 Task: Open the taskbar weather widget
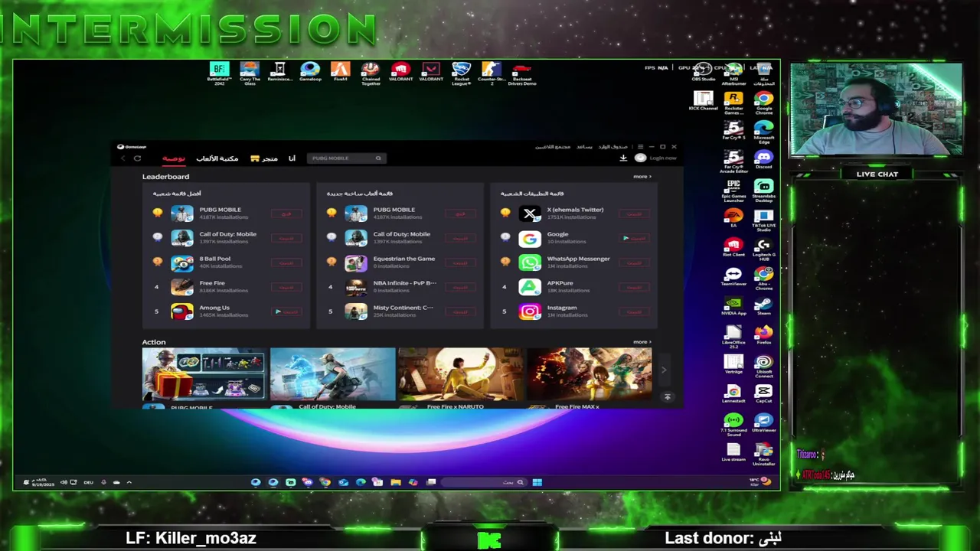tap(759, 482)
